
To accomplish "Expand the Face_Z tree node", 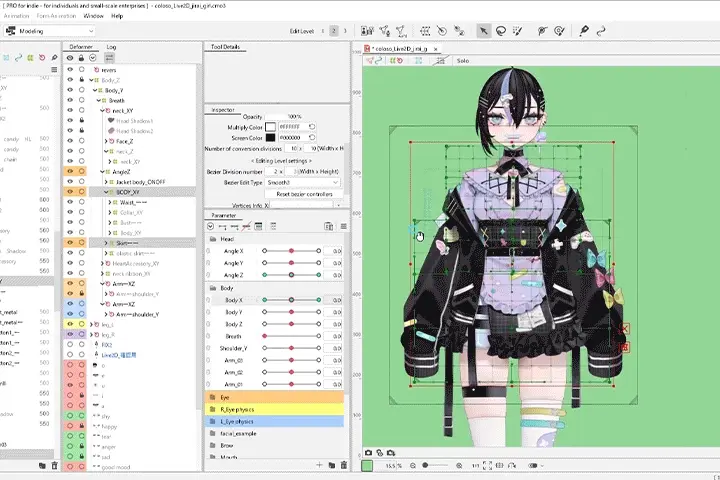I will point(106,141).
